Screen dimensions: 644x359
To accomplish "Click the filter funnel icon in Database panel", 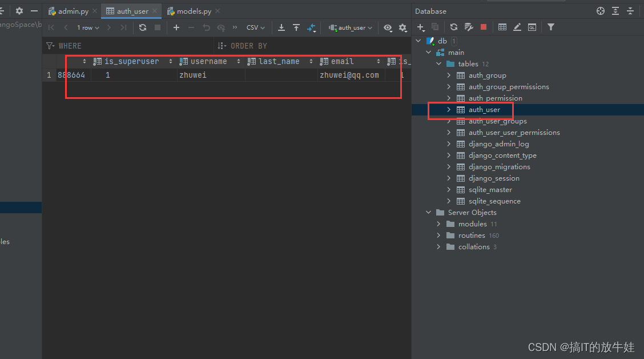I will tap(551, 27).
